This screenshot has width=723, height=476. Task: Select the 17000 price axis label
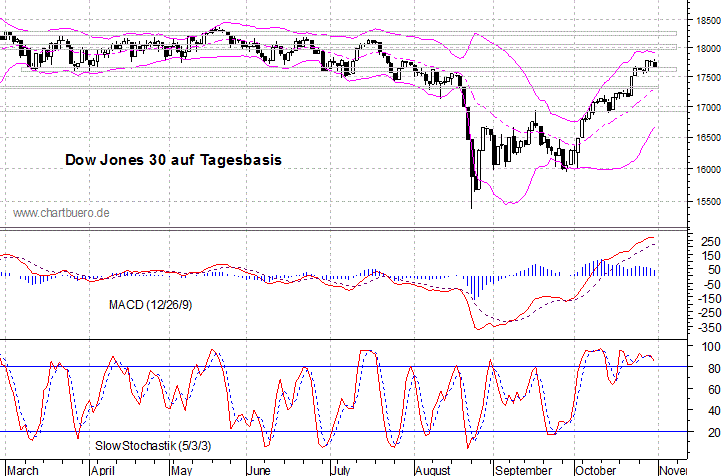click(x=709, y=107)
